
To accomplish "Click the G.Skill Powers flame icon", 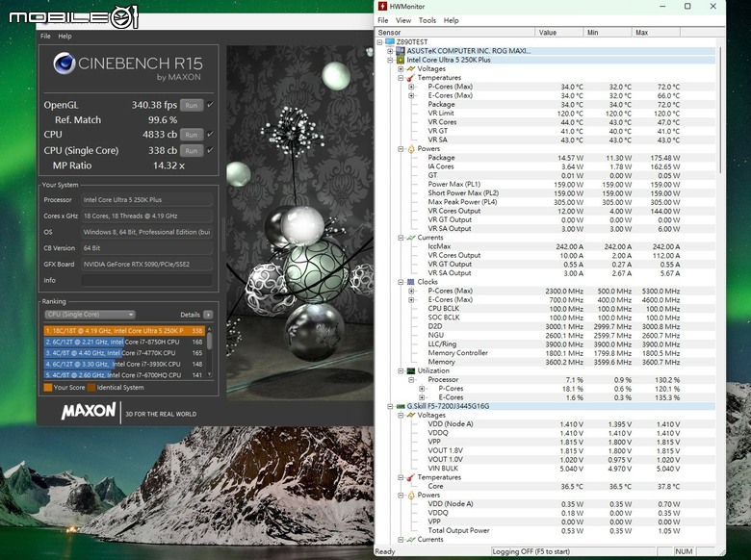I will 410,495.
